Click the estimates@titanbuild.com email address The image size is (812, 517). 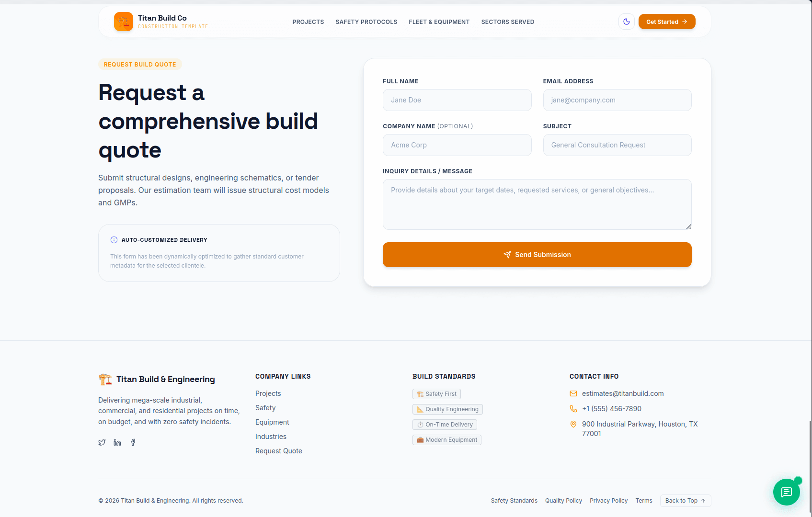pyautogui.click(x=623, y=393)
